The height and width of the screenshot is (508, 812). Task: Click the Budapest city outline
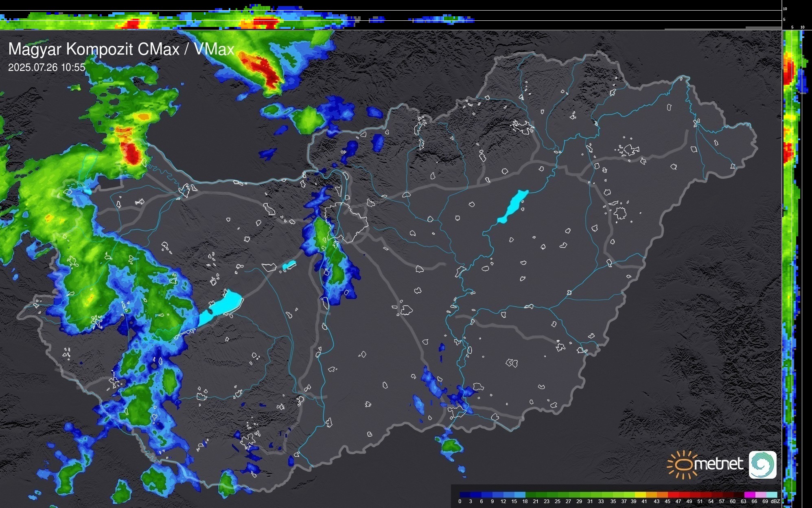click(346, 222)
